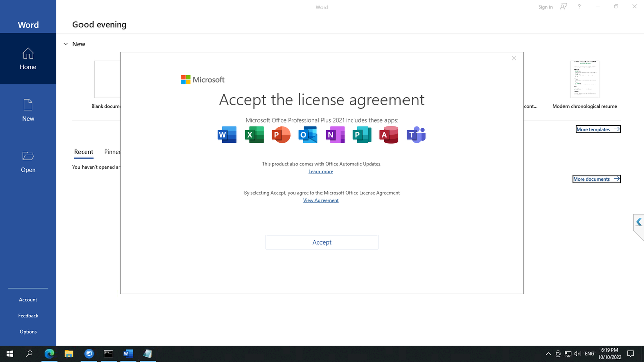The width and height of the screenshot is (644, 362).
Task: Click the network tray icon
Action: (568, 354)
